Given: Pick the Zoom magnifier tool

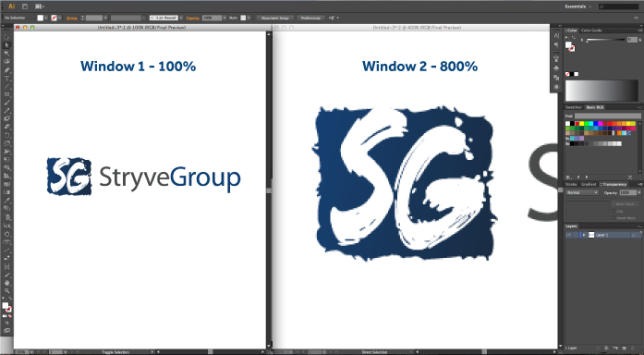Looking at the screenshot, I should click(x=7, y=291).
